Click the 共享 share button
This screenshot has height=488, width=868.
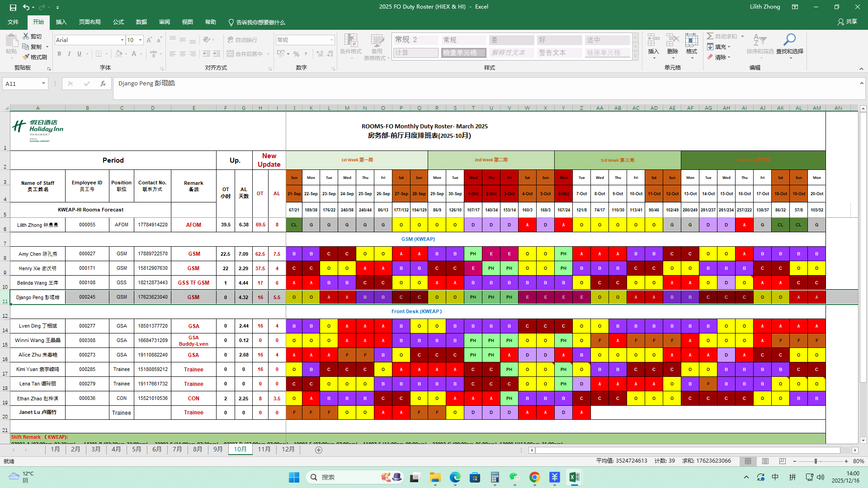[x=847, y=22]
